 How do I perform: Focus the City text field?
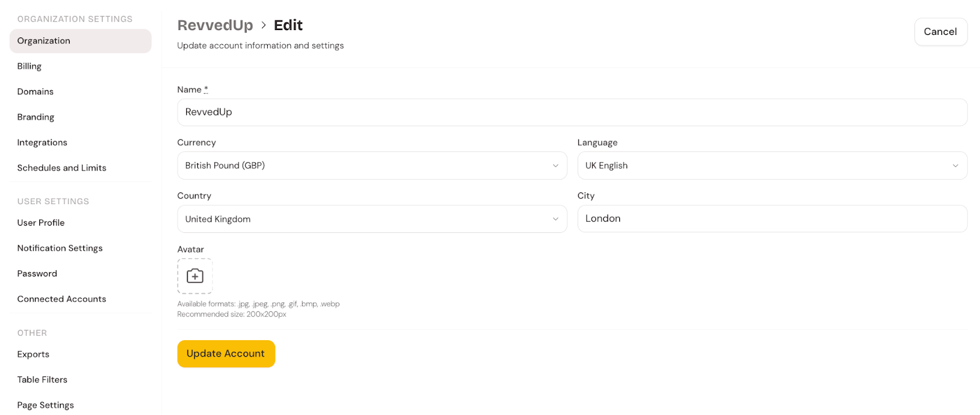click(772, 219)
